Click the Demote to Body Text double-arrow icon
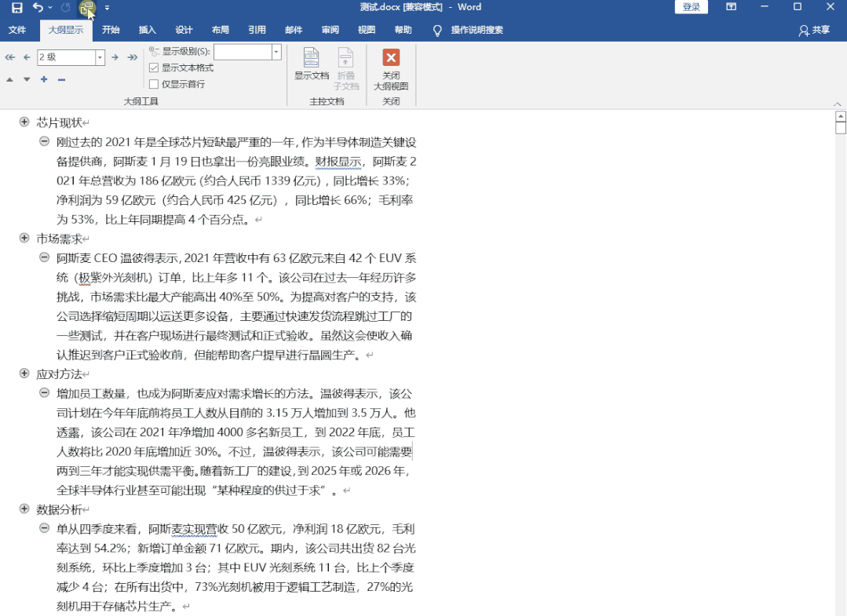The image size is (847, 616). [x=132, y=56]
